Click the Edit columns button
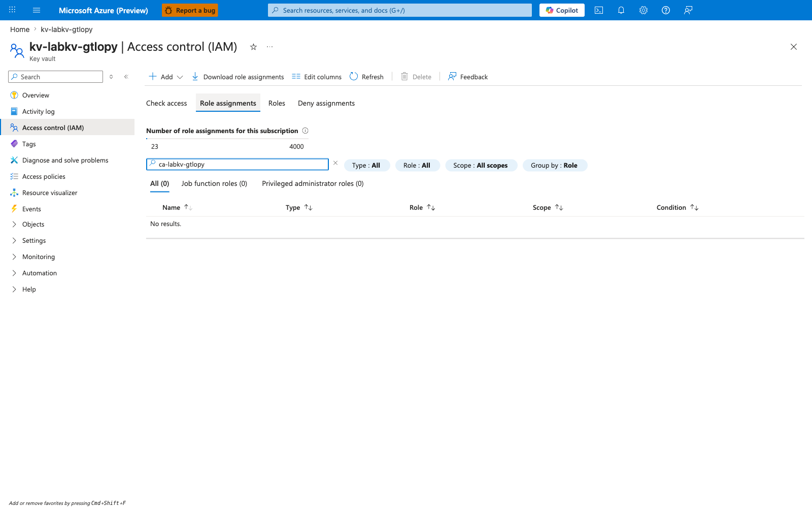 (317, 77)
